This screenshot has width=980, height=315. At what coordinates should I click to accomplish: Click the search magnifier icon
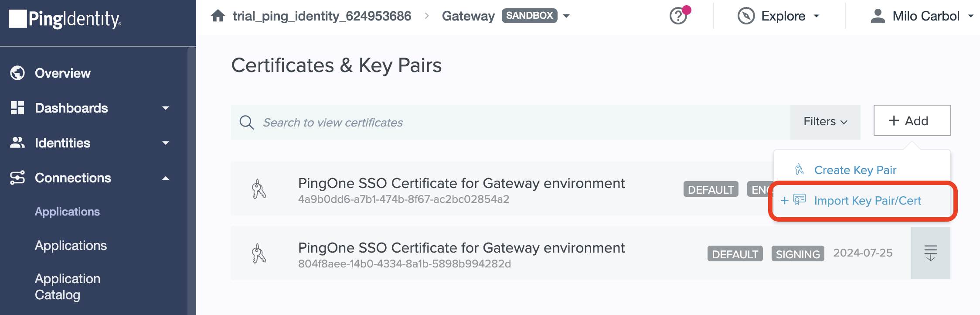(246, 122)
